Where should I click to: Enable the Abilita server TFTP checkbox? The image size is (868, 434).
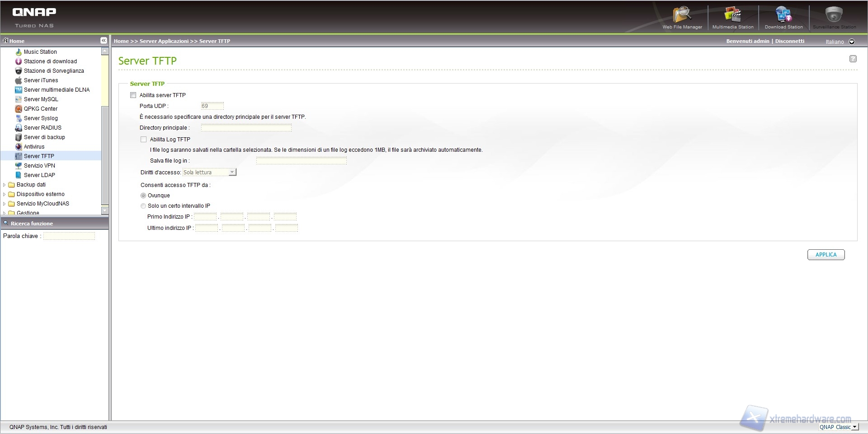pos(133,95)
